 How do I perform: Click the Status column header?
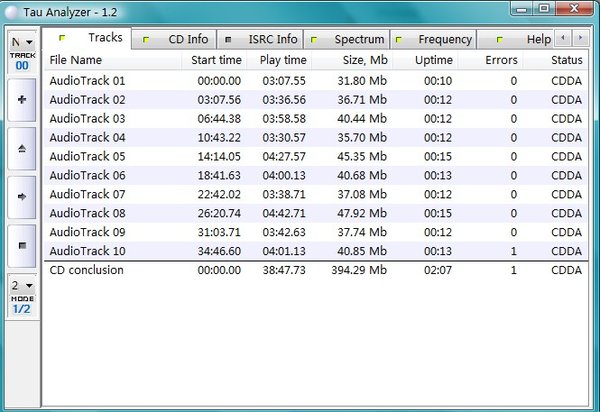point(555,60)
